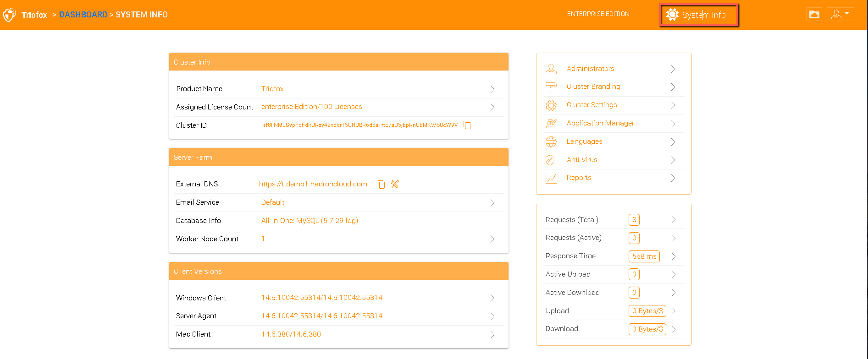
Task: Click the Application Manager icon
Action: point(551,123)
